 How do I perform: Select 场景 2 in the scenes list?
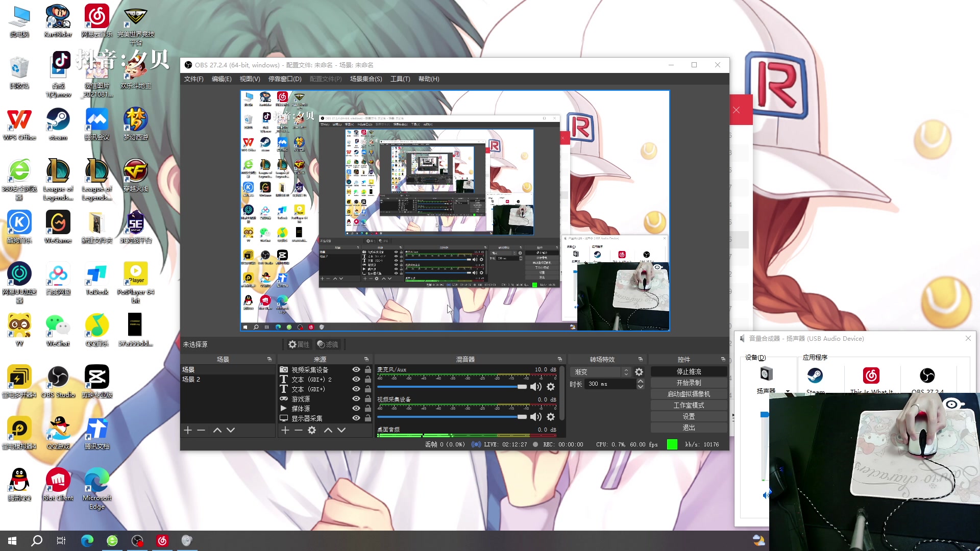coord(228,379)
